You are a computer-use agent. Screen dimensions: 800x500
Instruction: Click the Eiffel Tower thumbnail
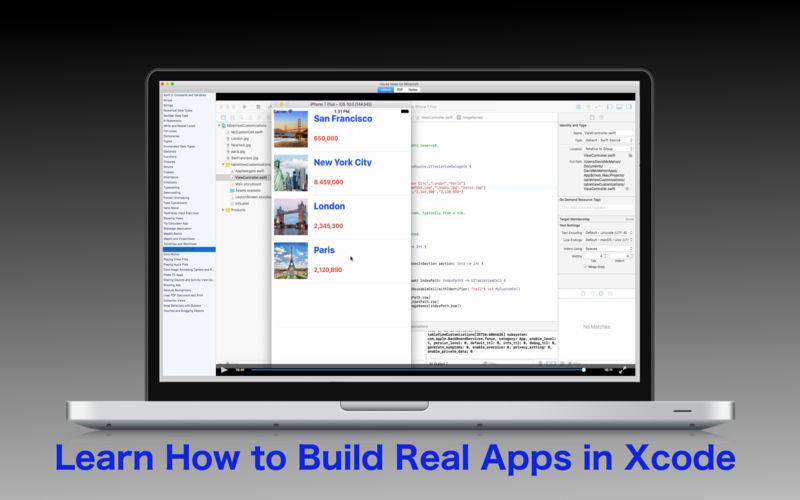pos(291,261)
